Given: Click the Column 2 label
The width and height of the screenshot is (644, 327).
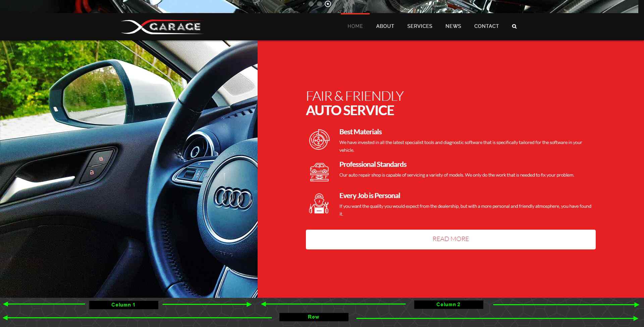Looking at the screenshot, I should point(448,305).
